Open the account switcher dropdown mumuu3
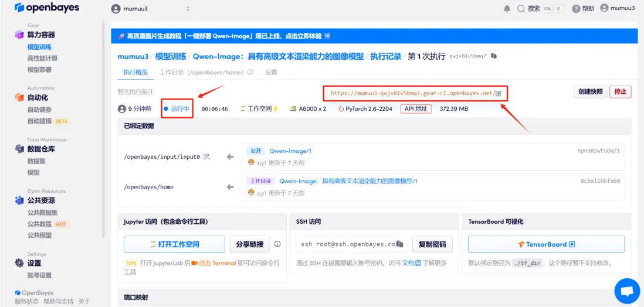The image size is (644, 307). pos(151,9)
